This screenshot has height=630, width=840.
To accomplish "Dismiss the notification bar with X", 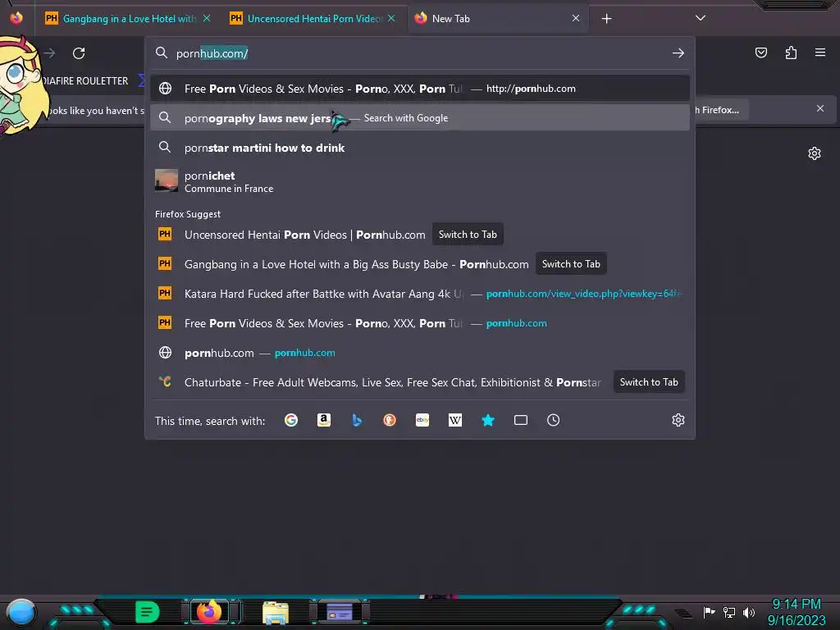I will pyautogui.click(x=820, y=108).
